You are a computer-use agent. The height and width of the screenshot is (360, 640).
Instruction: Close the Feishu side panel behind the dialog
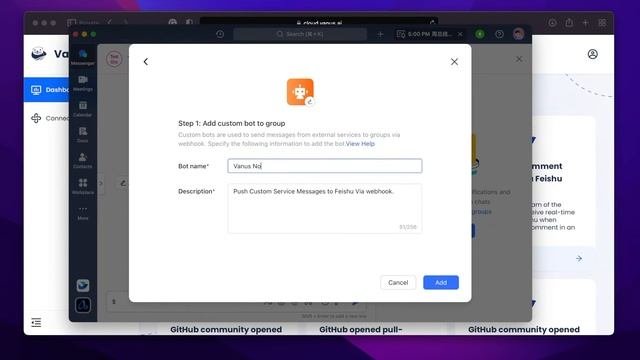pos(519,59)
